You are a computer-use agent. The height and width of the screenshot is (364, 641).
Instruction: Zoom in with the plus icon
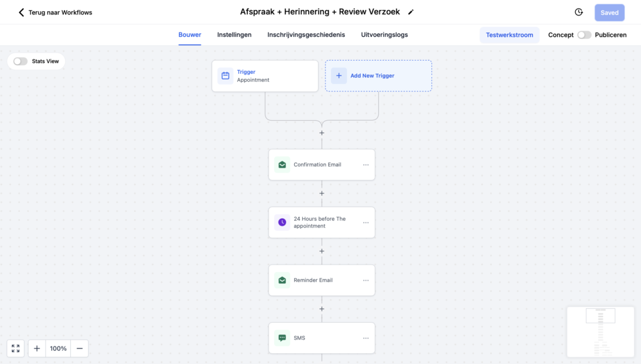click(x=37, y=348)
